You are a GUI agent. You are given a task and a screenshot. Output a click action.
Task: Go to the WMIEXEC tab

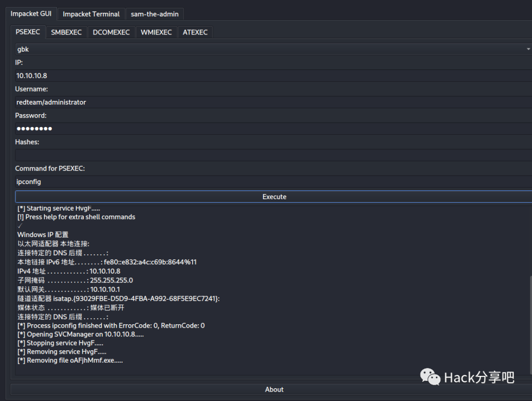156,32
